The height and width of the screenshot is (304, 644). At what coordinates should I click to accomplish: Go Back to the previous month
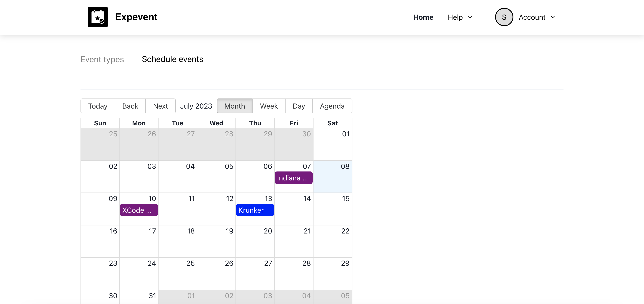point(130,106)
